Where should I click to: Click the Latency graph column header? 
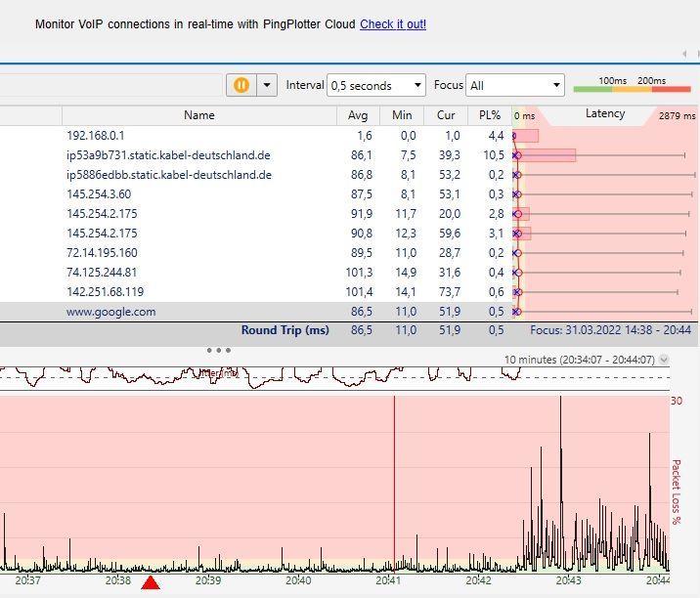(x=605, y=114)
